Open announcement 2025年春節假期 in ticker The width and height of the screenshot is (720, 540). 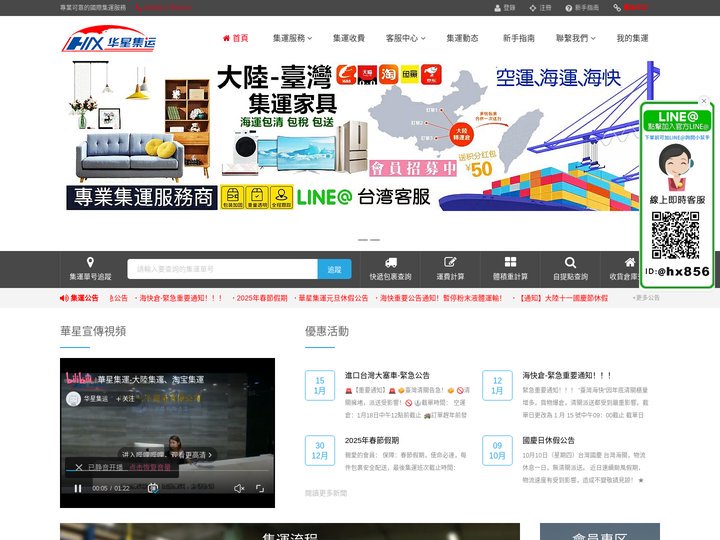262,298
